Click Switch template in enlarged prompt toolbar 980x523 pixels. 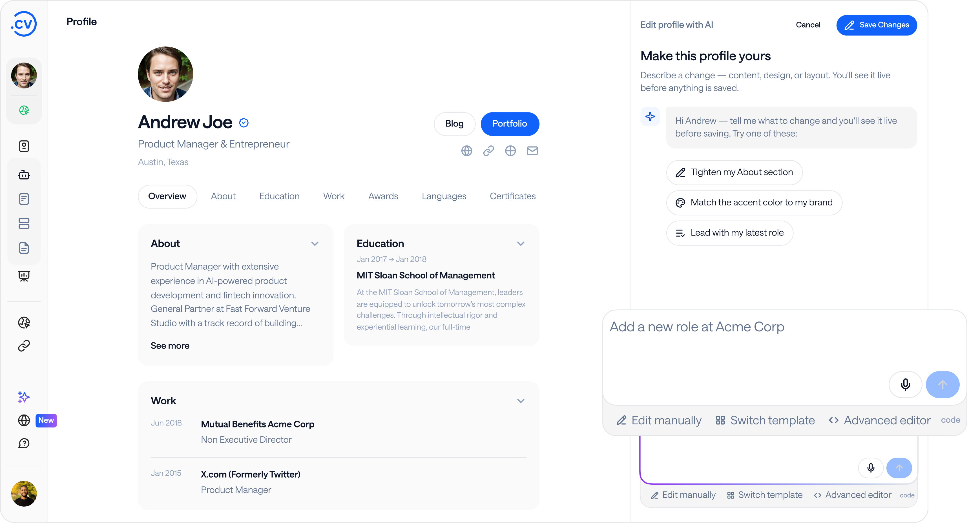pos(765,420)
